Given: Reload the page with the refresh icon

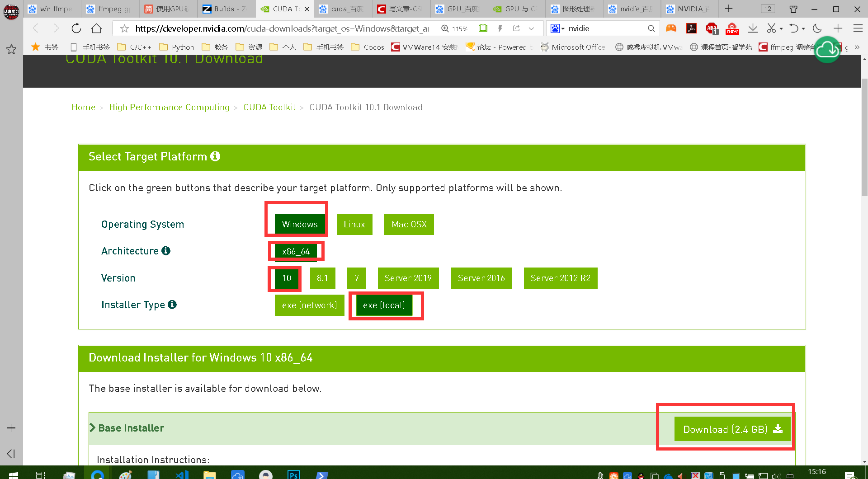Looking at the screenshot, I should click(76, 28).
